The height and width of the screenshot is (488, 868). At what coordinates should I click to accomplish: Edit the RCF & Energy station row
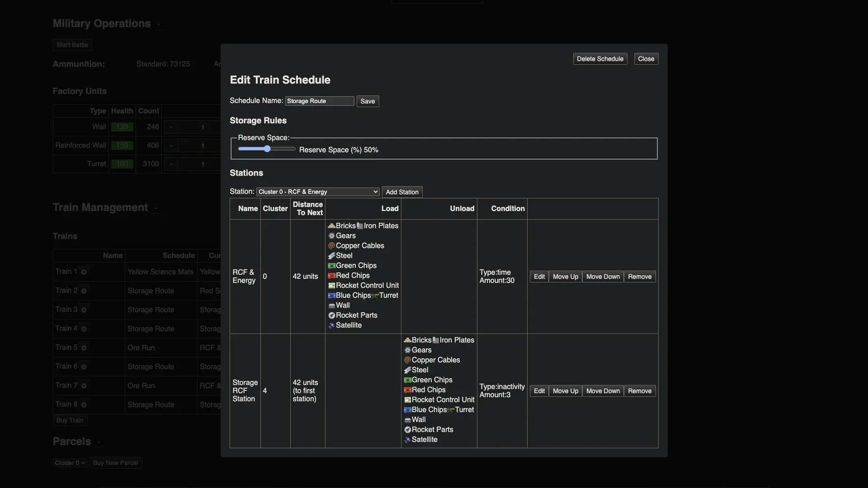539,277
